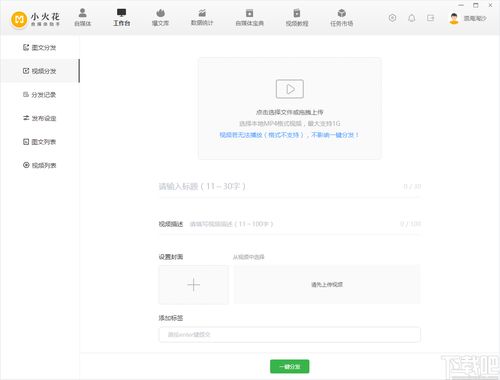Switch to the 工作台 tab
Viewport: 500px width, 380px height.
click(x=121, y=17)
